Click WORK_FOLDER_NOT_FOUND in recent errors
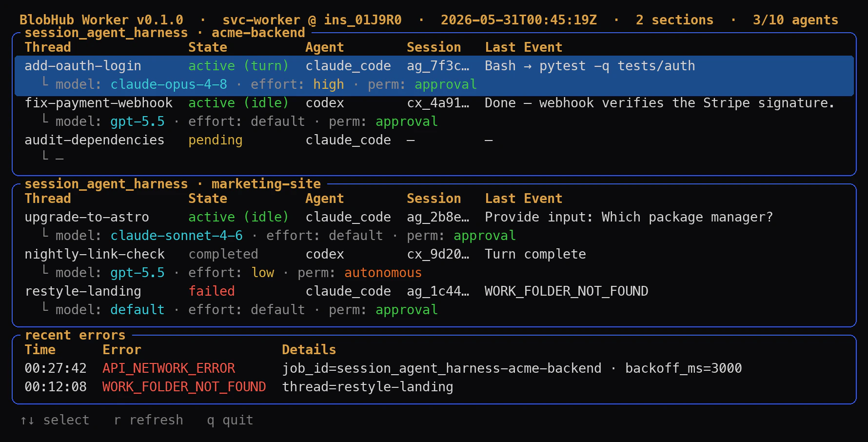The image size is (868, 442). pos(184,387)
